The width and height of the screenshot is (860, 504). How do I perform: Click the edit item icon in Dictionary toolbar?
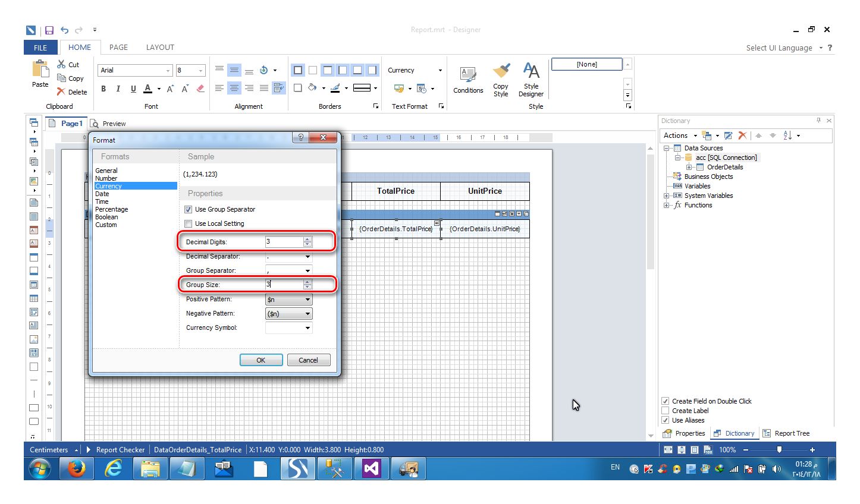click(x=728, y=136)
